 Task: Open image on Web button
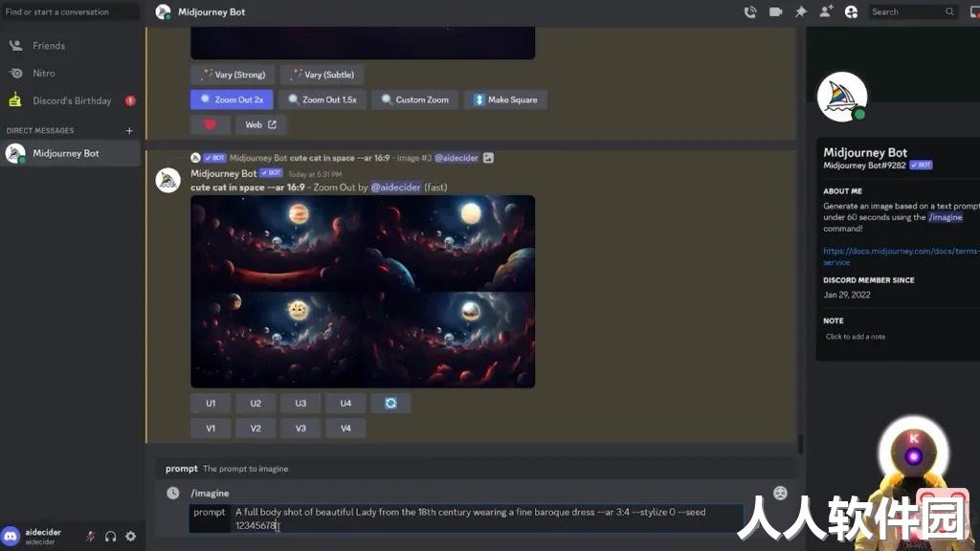click(260, 125)
